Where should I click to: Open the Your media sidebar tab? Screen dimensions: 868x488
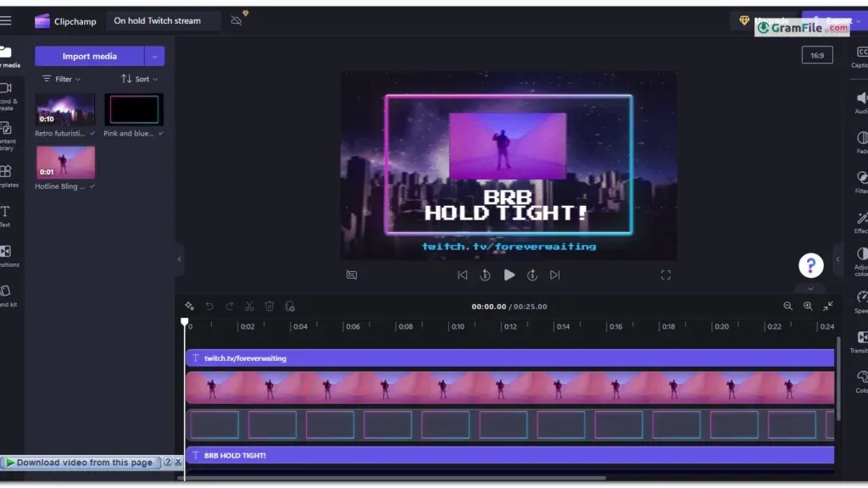point(8,57)
